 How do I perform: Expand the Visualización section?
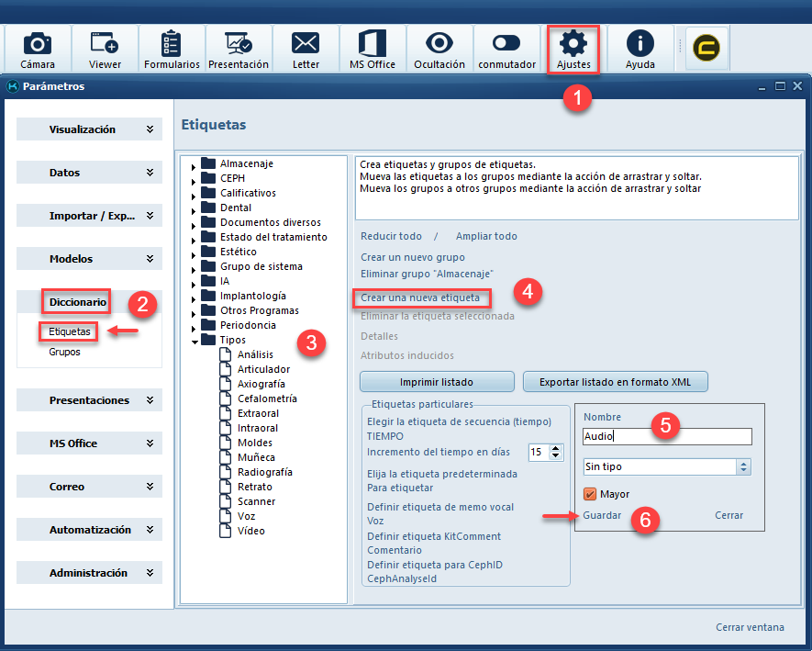tap(89, 129)
